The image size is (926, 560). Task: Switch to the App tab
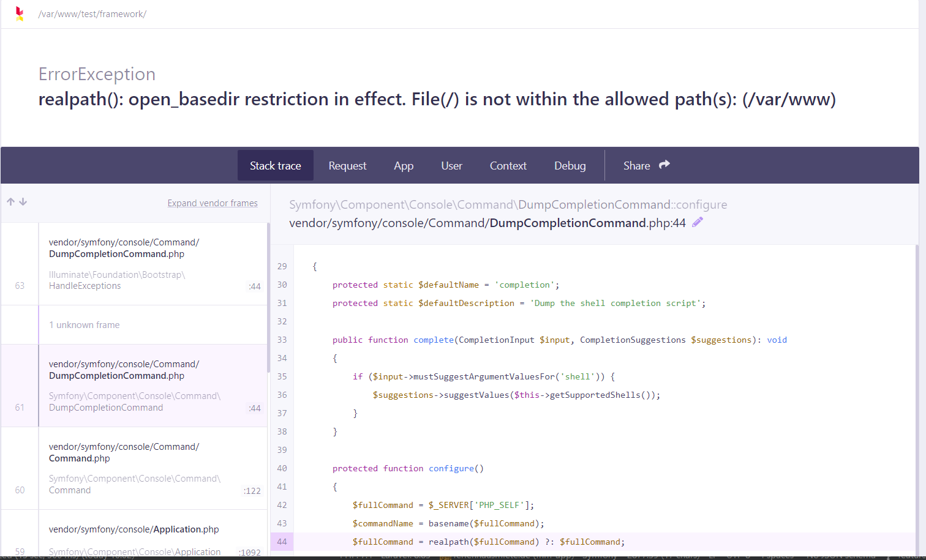404,165
